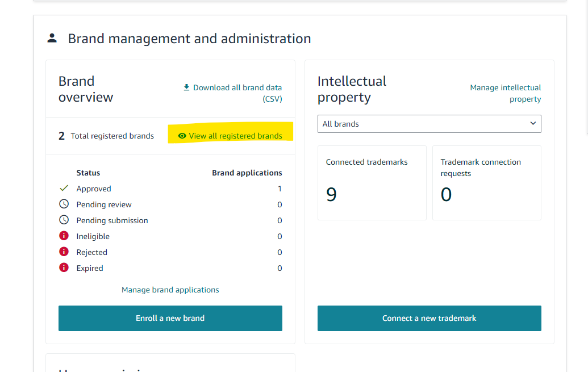Click the clock icon next to Pending review
Viewport: 588px width, 372px height.
[x=64, y=204]
